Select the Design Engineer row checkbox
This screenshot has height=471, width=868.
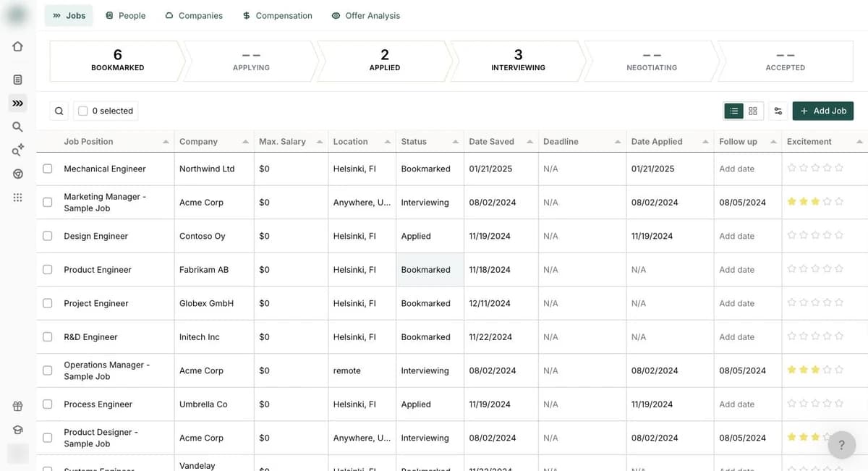48,236
